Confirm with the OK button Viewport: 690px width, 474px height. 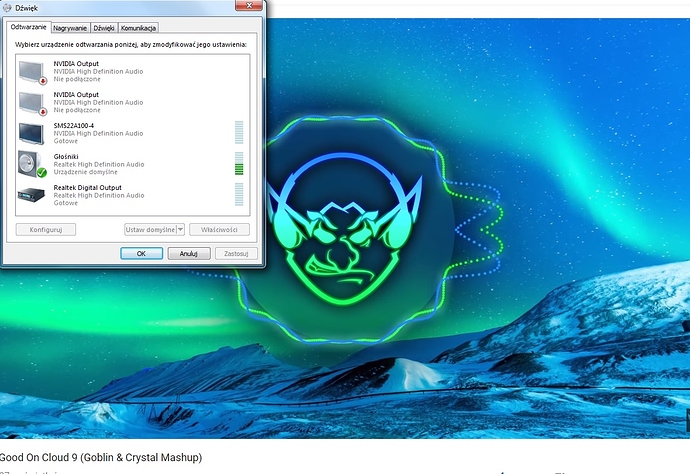[141, 254]
